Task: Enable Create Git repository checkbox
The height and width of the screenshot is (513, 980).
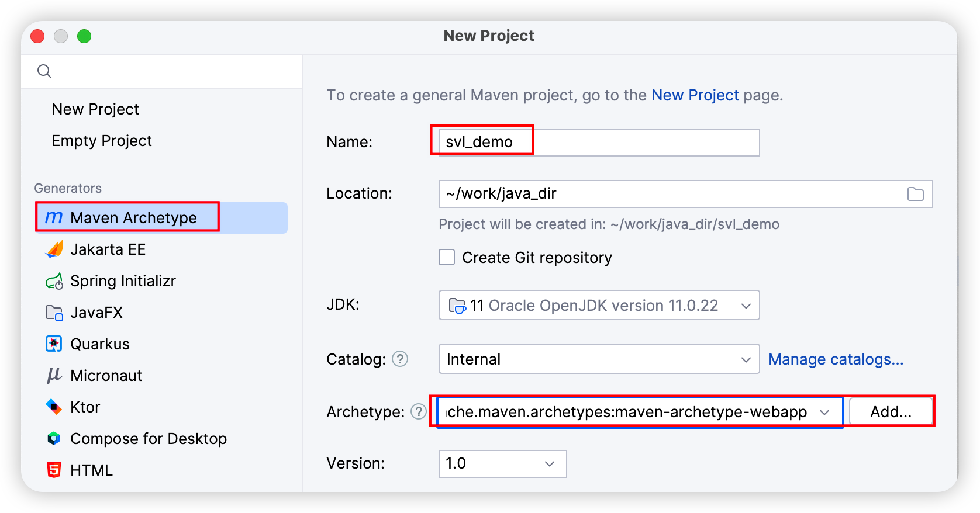Action: (x=447, y=257)
